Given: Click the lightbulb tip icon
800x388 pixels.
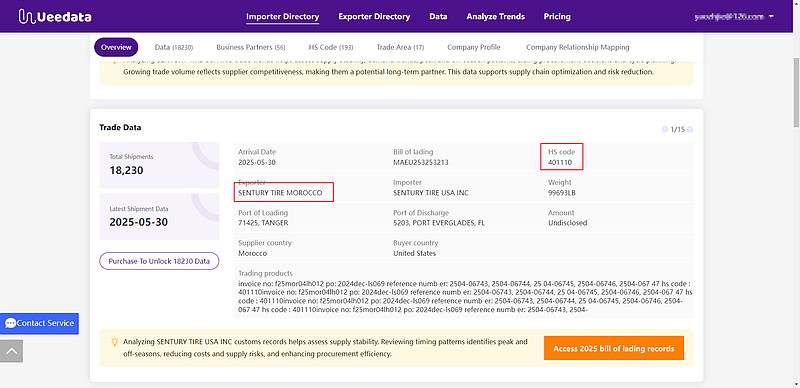Looking at the screenshot, I should tap(115, 342).
